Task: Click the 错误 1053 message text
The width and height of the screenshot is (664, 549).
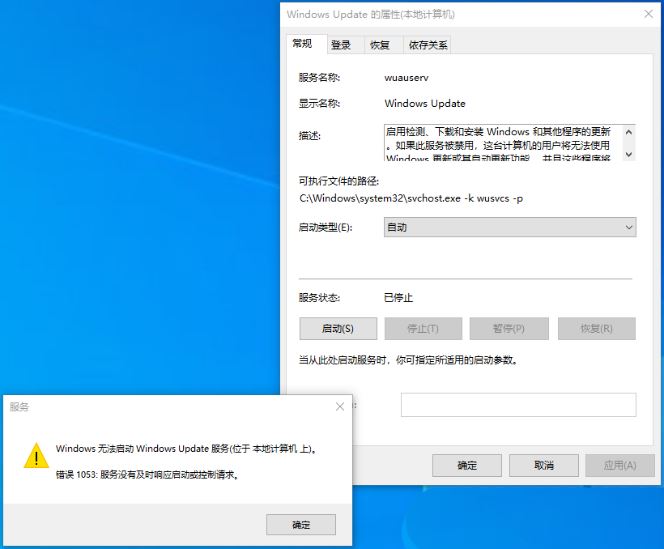Action: tap(148, 475)
